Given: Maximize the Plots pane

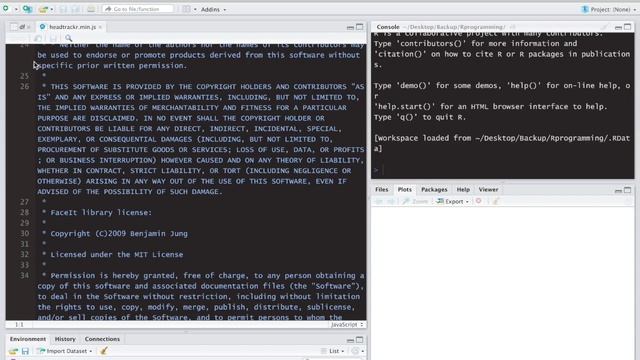Looking at the screenshot, I should click(628, 190).
